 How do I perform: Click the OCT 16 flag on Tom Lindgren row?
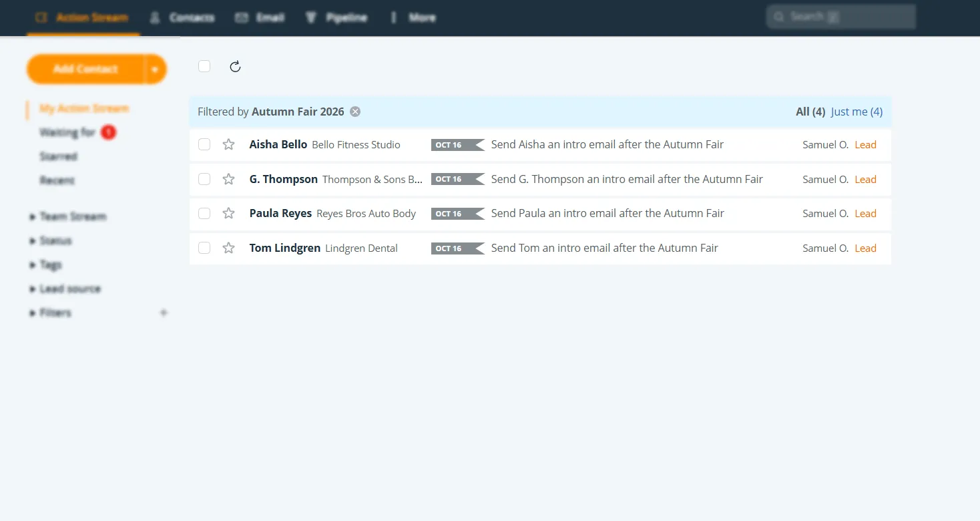pos(457,248)
